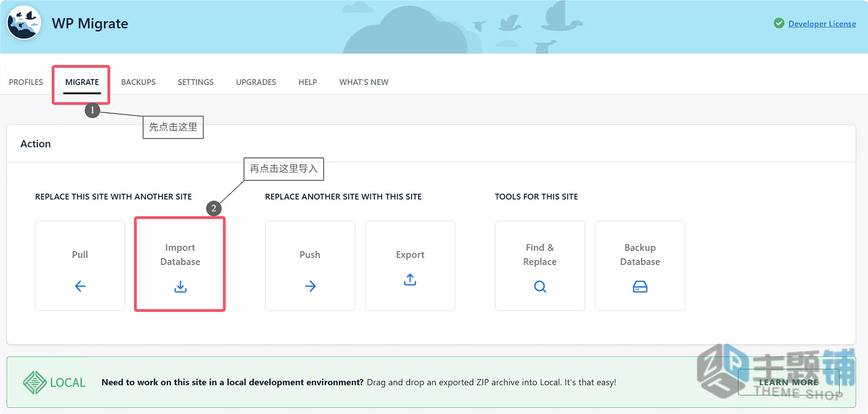Click the Action panel heading

36,144
